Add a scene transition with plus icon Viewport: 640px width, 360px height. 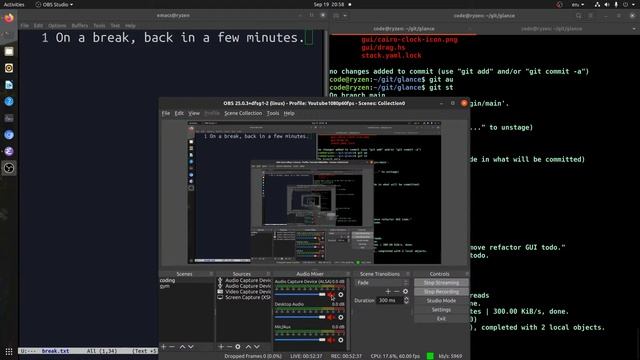pyautogui.click(x=388, y=291)
